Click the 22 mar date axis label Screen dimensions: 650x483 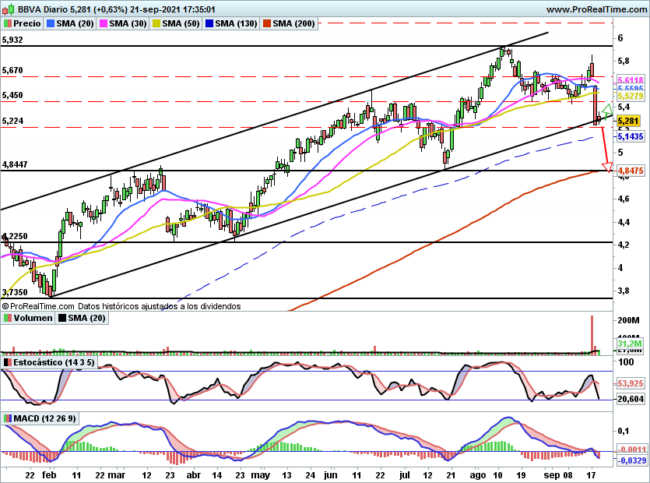[x=110, y=475]
